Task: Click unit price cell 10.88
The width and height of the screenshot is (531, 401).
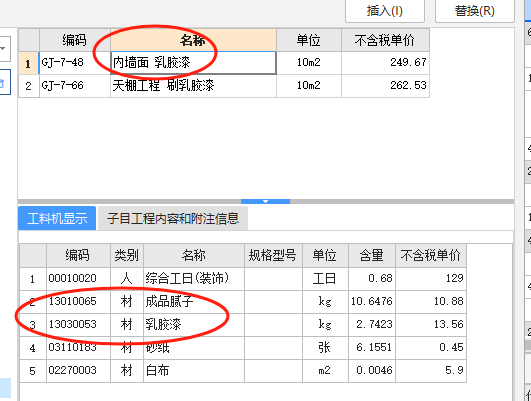Action: [x=431, y=301]
